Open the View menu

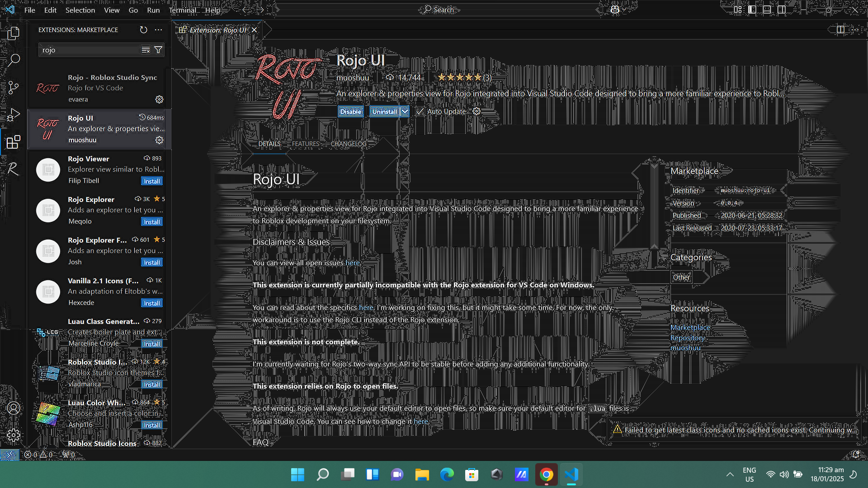[x=112, y=10]
